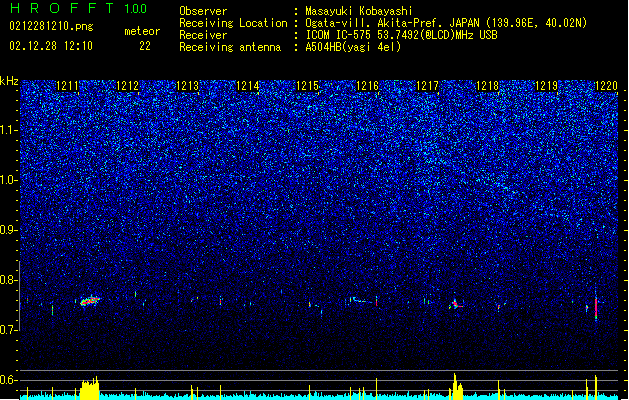The width and height of the screenshot is (629, 400).
Task: Click the 0.9 kHz axis label
Action: click(9, 230)
